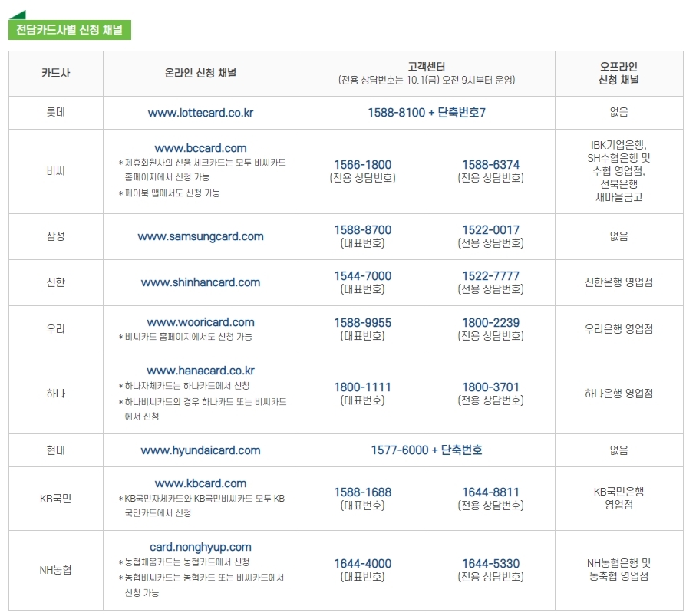Click Woori dedicated number 1800-2239
Screen dimensions: 696x616
tap(490, 323)
